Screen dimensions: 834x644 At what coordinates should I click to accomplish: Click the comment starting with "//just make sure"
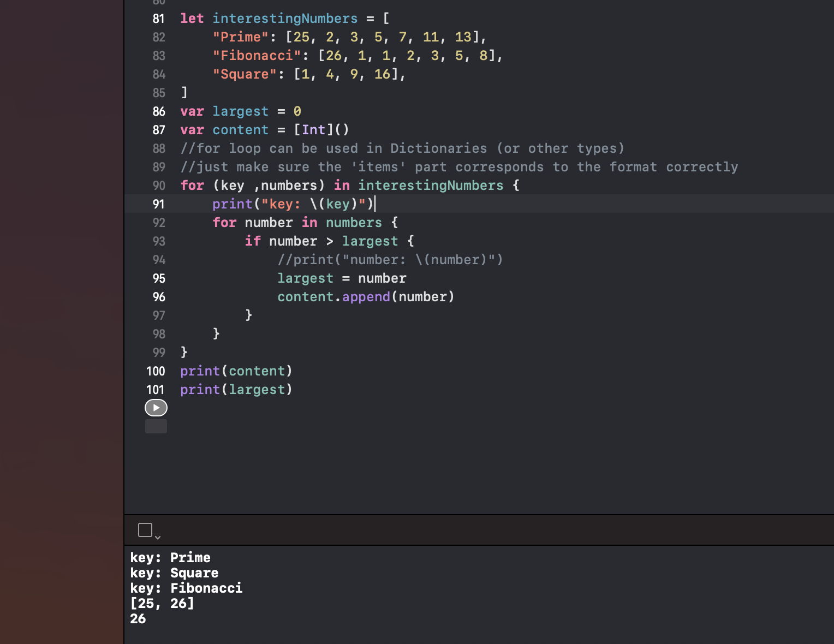point(458,167)
